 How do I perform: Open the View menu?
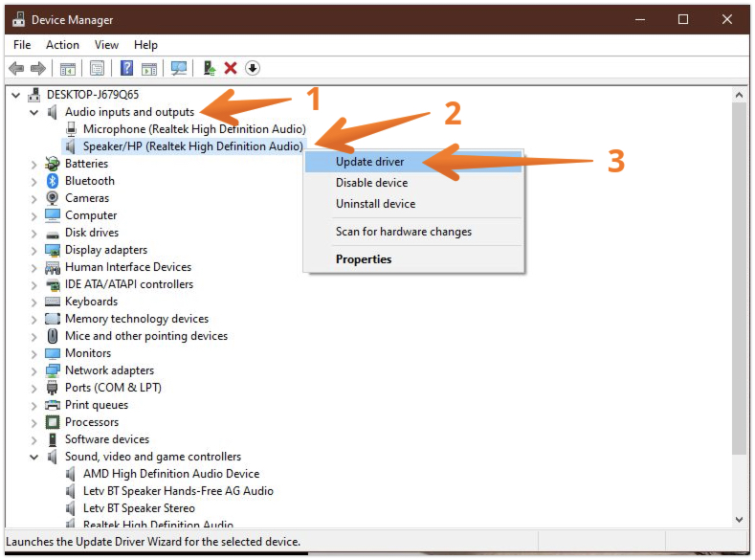tap(106, 45)
